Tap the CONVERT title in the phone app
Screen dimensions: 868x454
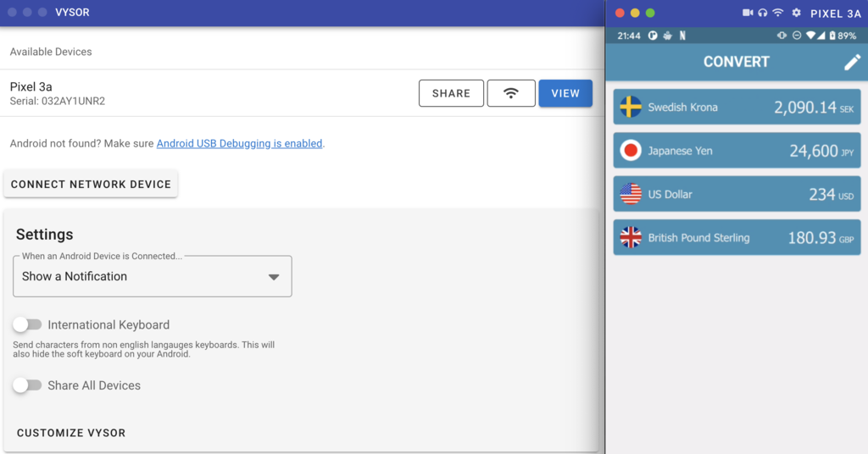(737, 61)
